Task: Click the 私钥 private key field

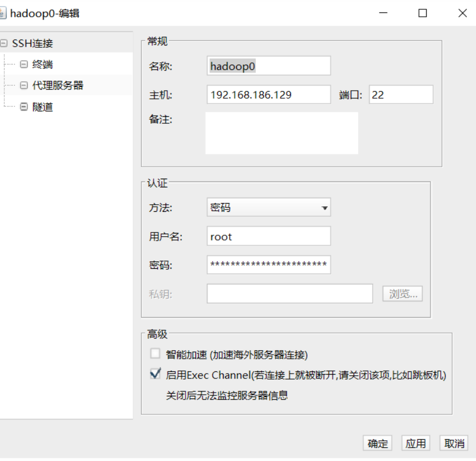Action: point(290,294)
